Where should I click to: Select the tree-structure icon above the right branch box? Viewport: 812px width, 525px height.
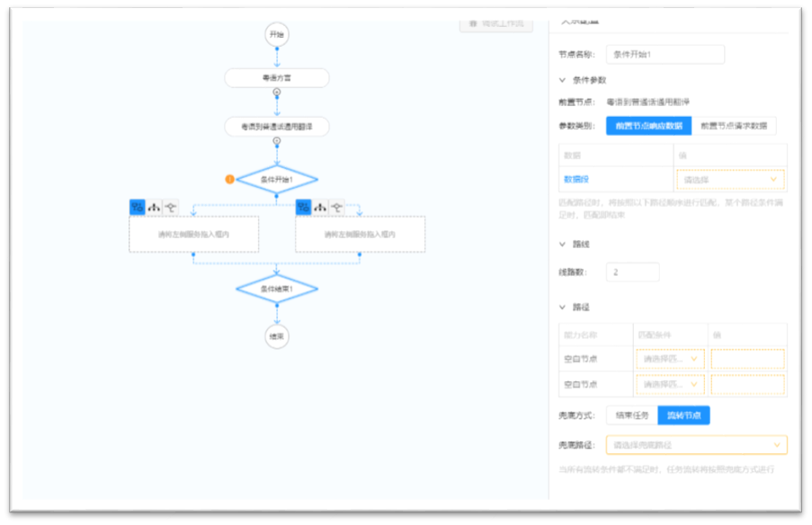(320, 208)
